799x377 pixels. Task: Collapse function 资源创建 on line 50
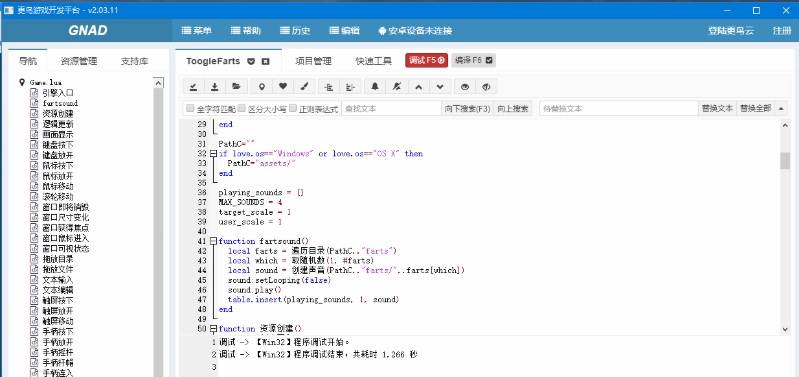pyautogui.click(x=213, y=329)
